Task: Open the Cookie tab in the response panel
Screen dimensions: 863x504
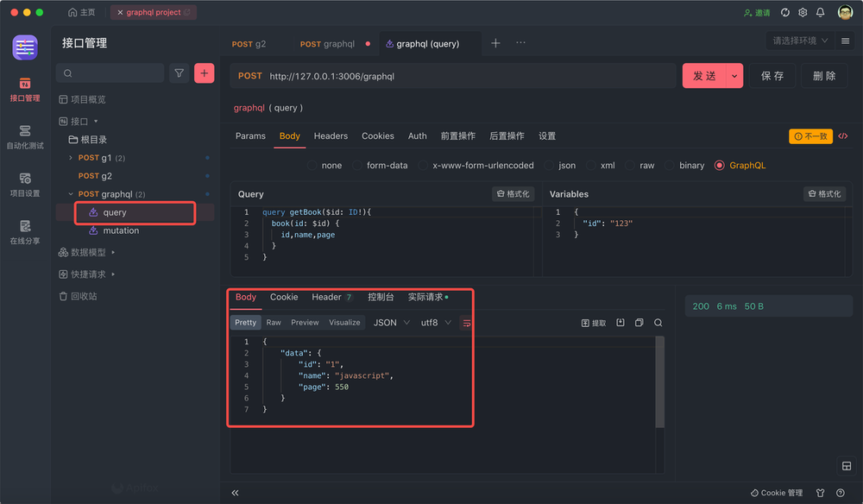Action: point(284,297)
